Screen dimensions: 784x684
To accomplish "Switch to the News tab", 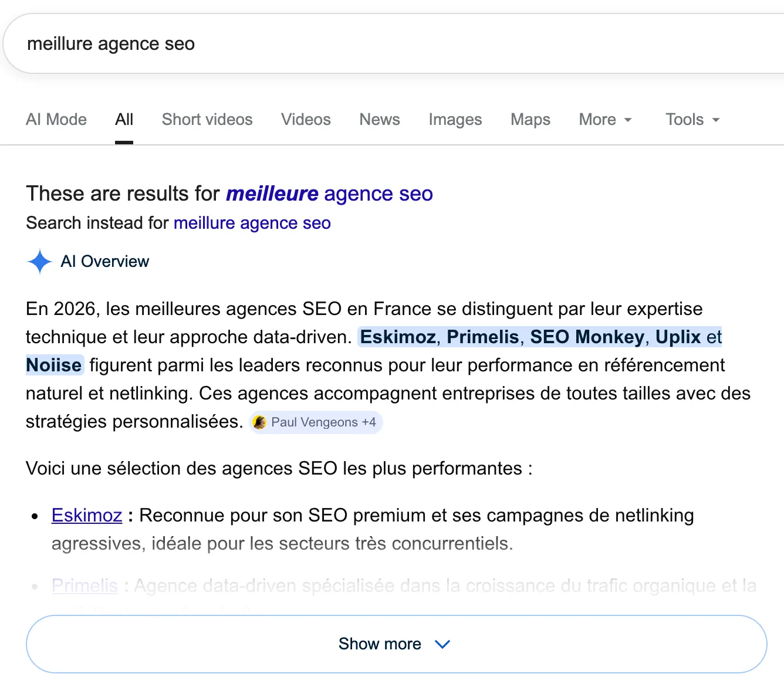I will tap(380, 120).
